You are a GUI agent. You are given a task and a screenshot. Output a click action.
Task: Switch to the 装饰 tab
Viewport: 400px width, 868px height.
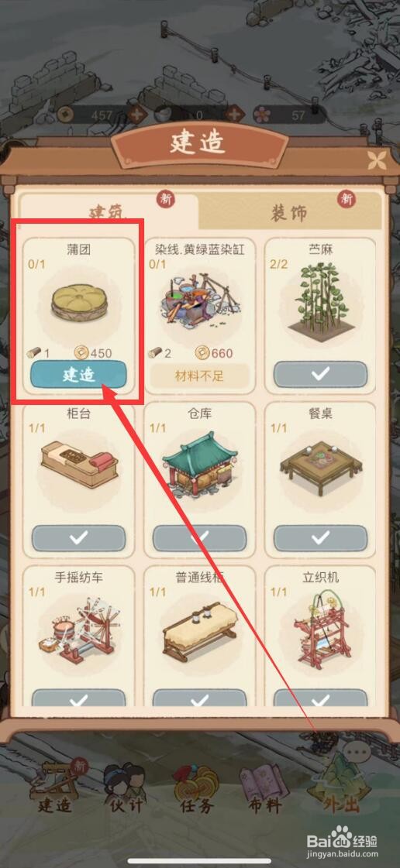tap(289, 212)
